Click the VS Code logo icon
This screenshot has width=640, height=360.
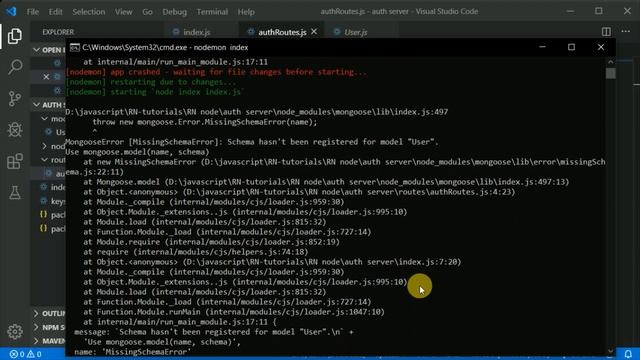11,11
